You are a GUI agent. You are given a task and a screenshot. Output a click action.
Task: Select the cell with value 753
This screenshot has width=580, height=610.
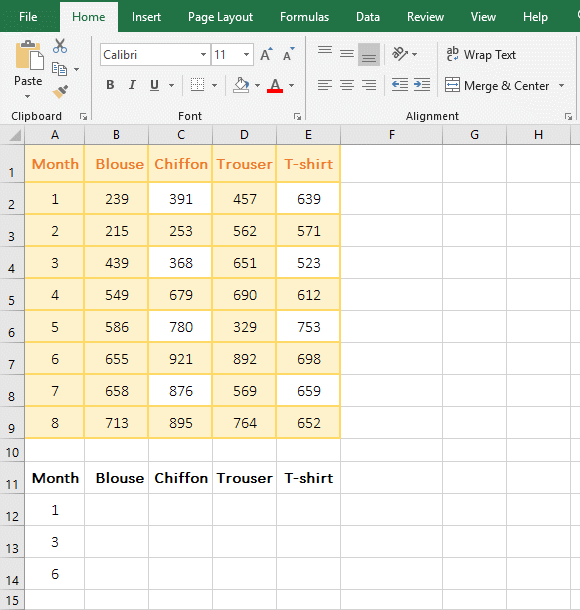click(308, 327)
